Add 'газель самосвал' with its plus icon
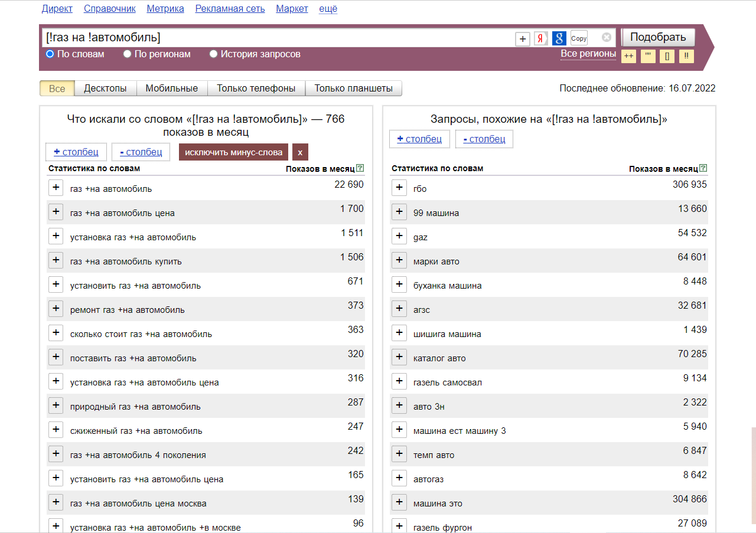756x533 pixels. (399, 381)
